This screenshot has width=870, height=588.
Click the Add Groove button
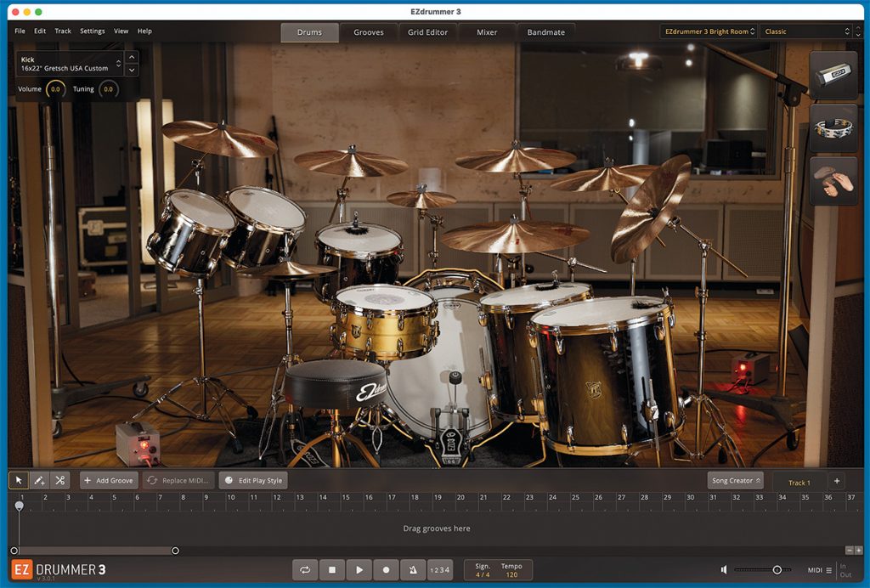pos(109,480)
